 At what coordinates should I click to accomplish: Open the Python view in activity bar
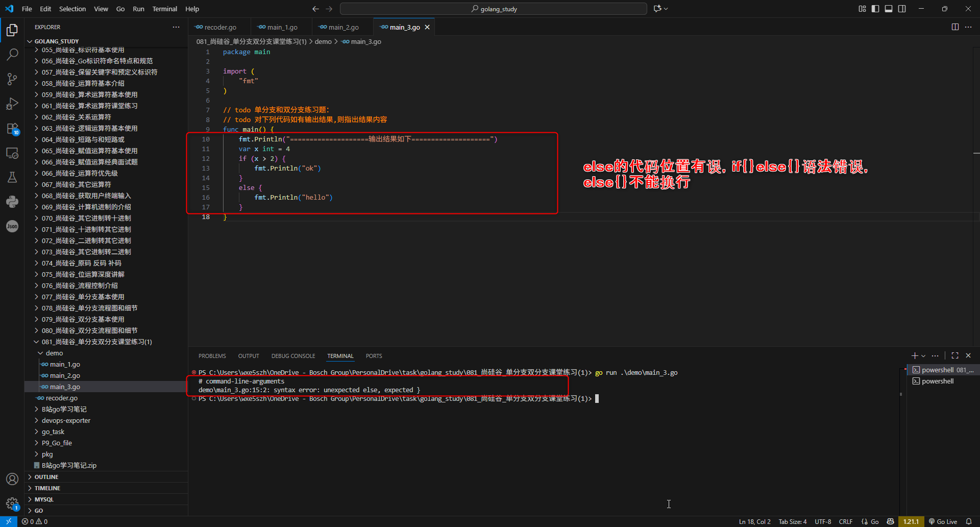click(x=12, y=202)
